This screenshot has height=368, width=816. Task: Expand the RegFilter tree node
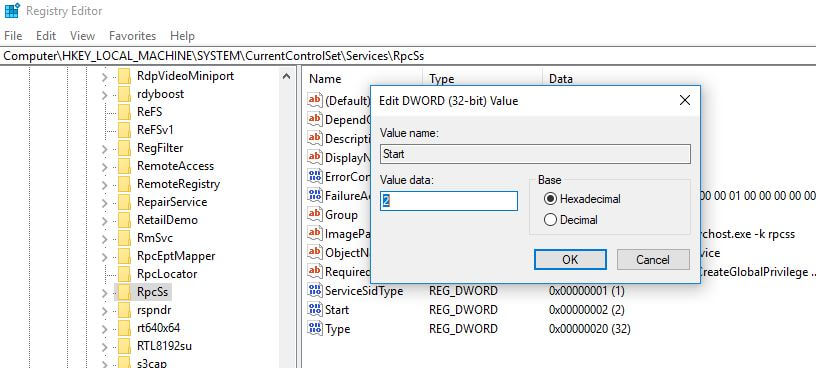104,149
